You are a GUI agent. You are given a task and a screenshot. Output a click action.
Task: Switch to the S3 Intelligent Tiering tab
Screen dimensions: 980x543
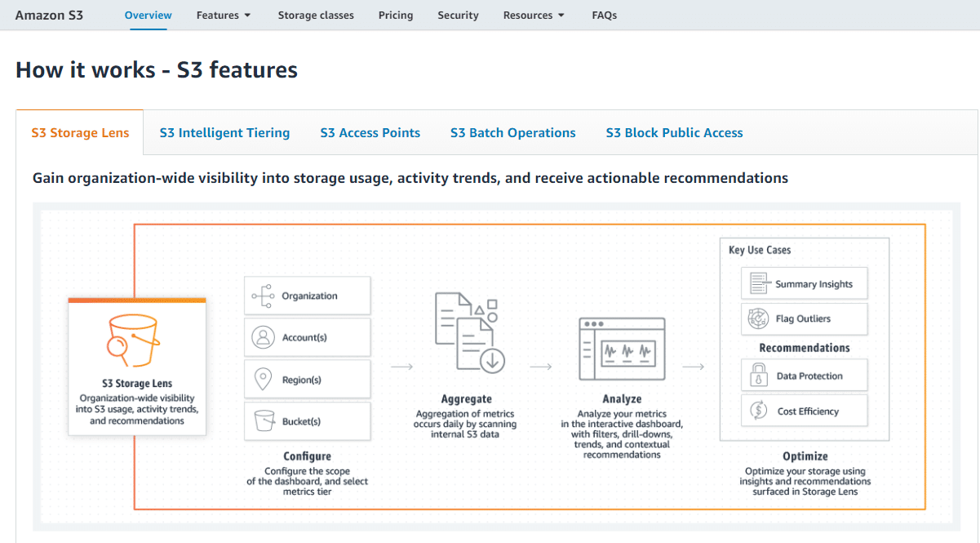coord(224,132)
